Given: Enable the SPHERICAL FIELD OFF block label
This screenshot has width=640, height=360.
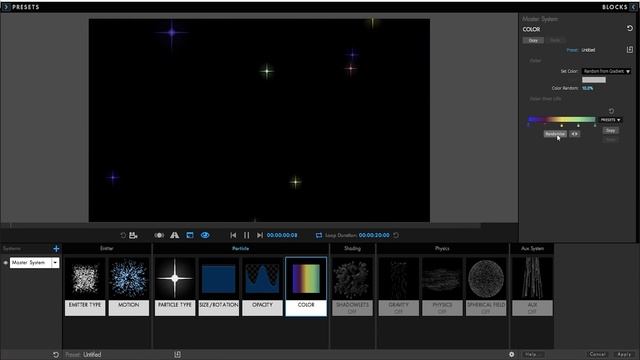Looking at the screenshot, I should (486, 308).
